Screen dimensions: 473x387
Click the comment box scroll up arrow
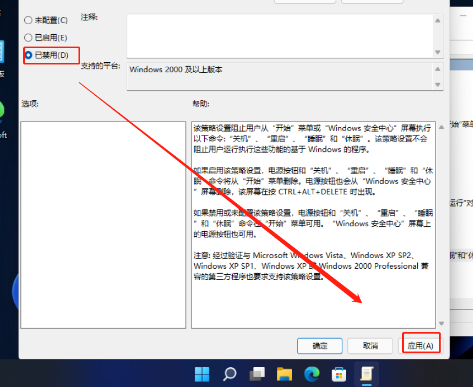click(x=438, y=21)
